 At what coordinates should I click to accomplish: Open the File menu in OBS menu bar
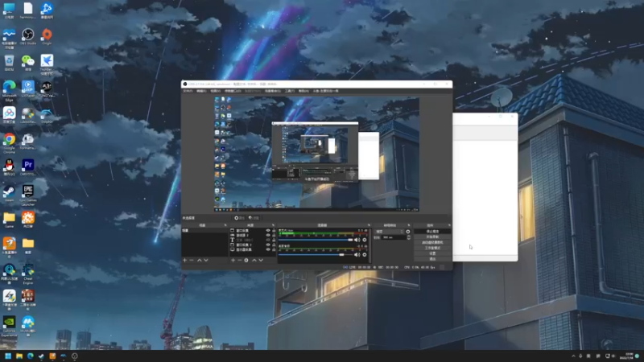[x=188, y=91]
